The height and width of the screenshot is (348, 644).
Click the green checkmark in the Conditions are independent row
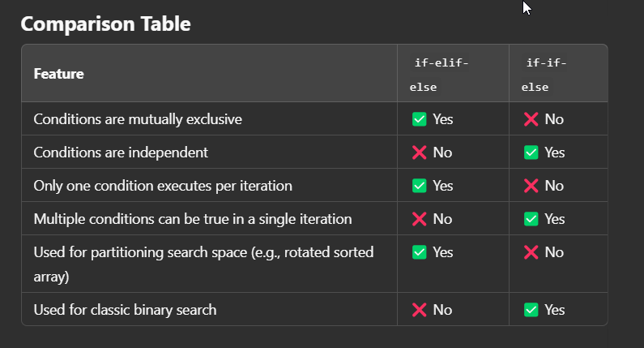pyautogui.click(x=531, y=153)
